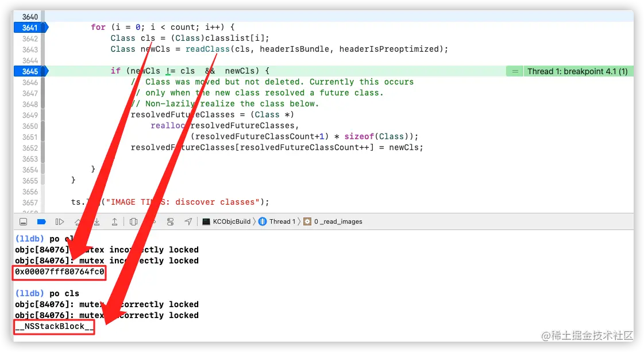The width and height of the screenshot is (644, 352).
Task: Click the second "po cls" lldb command
Action: point(64,293)
